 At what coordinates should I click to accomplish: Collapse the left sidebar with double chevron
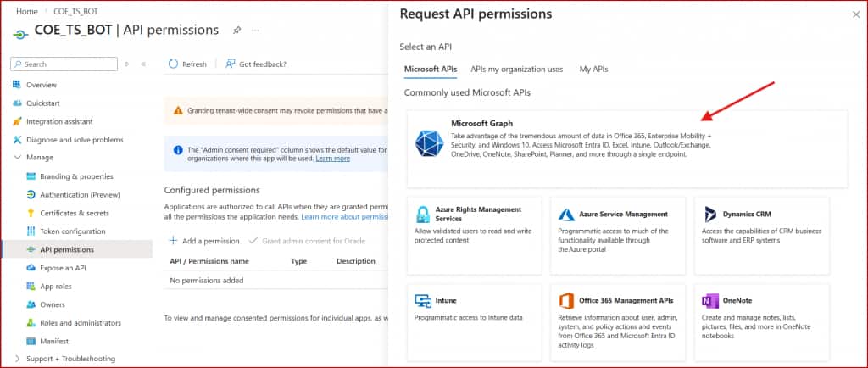click(x=143, y=64)
